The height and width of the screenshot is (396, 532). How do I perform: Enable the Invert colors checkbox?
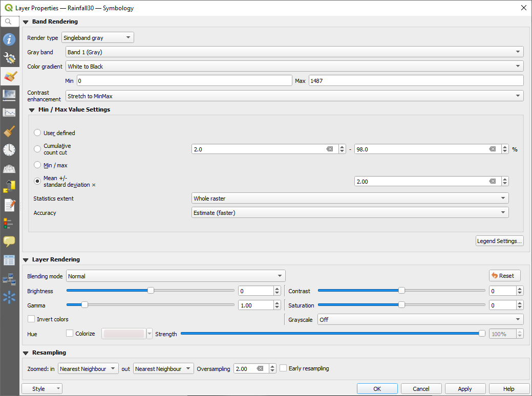pyautogui.click(x=32, y=319)
